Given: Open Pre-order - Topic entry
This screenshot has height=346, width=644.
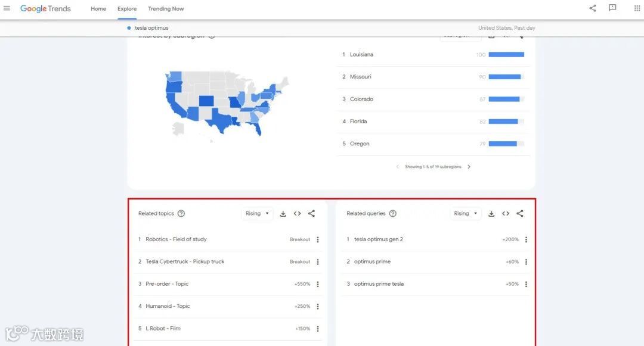Looking at the screenshot, I should (x=167, y=284).
